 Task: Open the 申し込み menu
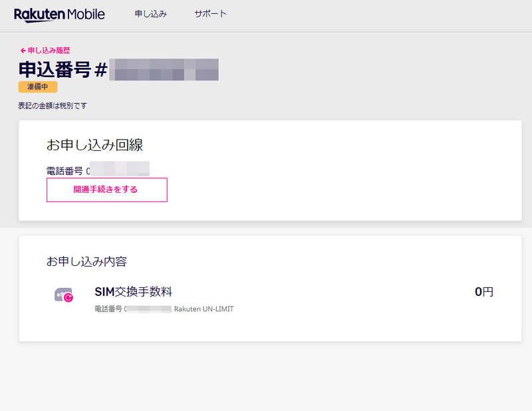click(x=151, y=14)
